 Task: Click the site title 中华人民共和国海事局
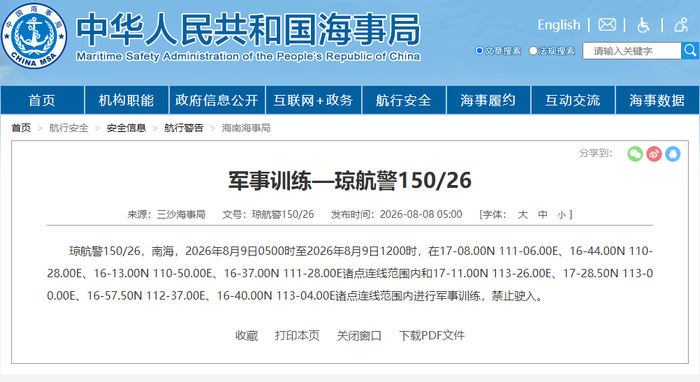(x=248, y=29)
